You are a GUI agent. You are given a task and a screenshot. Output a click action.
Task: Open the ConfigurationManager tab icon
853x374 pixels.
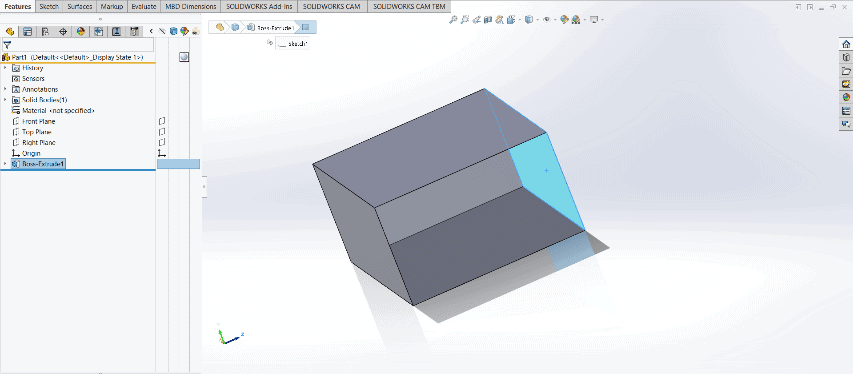click(x=45, y=32)
